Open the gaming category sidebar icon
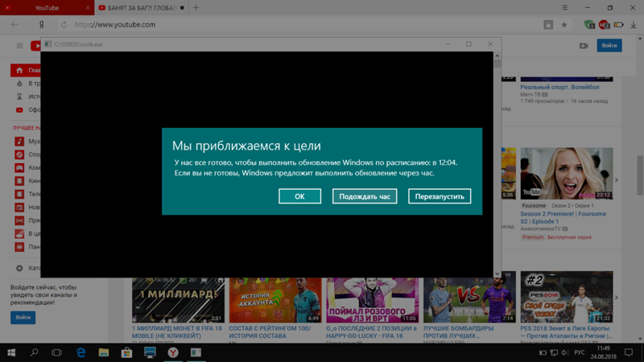The height and width of the screenshot is (362, 644). pos(19,167)
